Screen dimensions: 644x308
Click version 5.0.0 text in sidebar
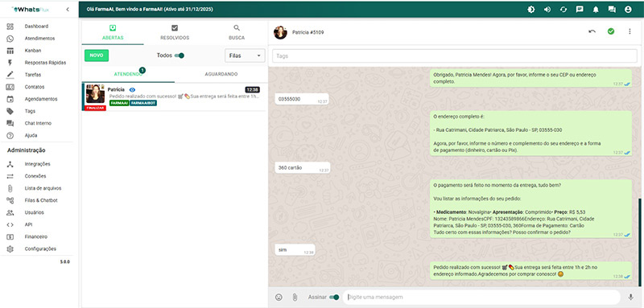tap(65, 261)
